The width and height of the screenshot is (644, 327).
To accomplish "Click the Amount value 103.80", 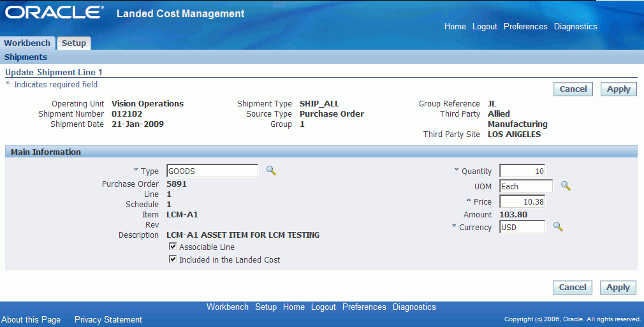I will 513,214.
